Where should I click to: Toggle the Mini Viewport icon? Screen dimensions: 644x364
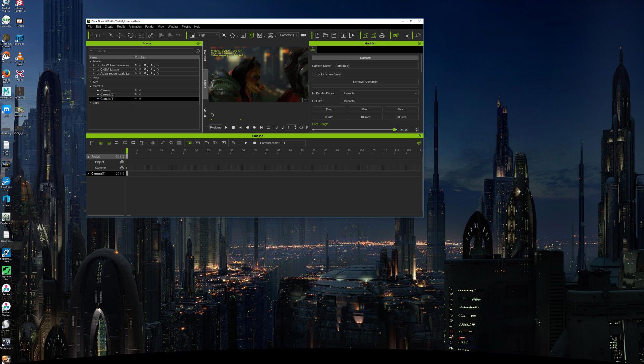coord(192,35)
